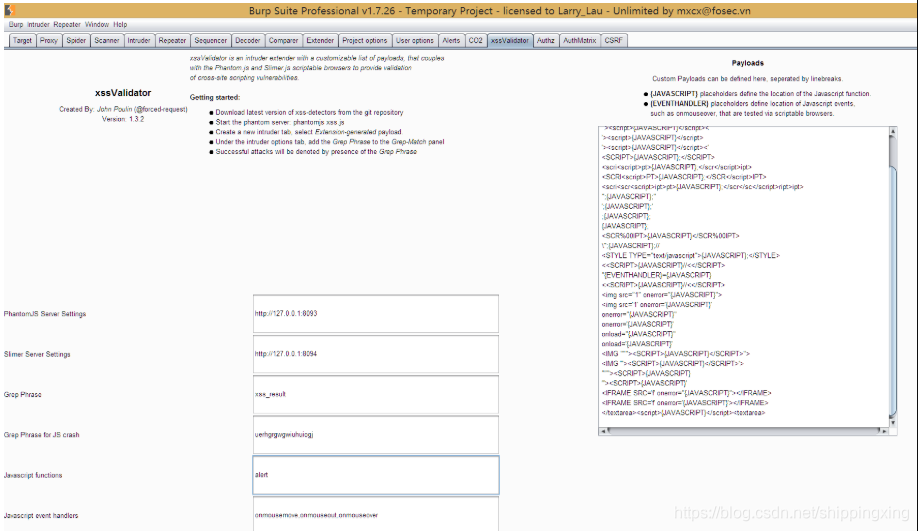Switch to the CSRF tab
The image size is (918, 531).
click(x=613, y=40)
